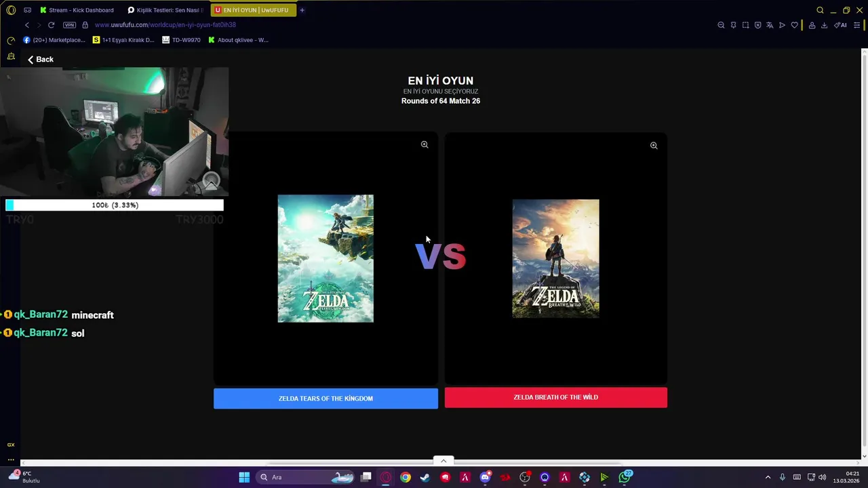Viewport: 868px width, 488px height.
Task: Focus the uwufufu.com address bar
Action: pos(165,25)
